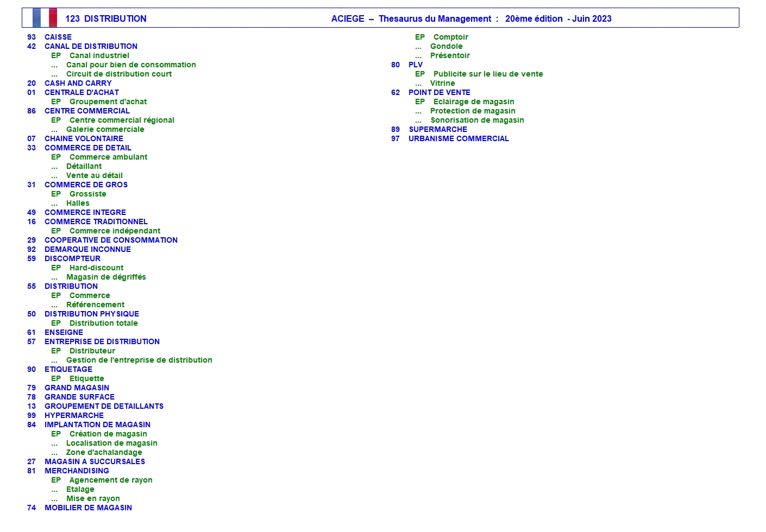Click the COMMERCE DE GROS term
Screen dimensions: 766x532
point(86,185)
